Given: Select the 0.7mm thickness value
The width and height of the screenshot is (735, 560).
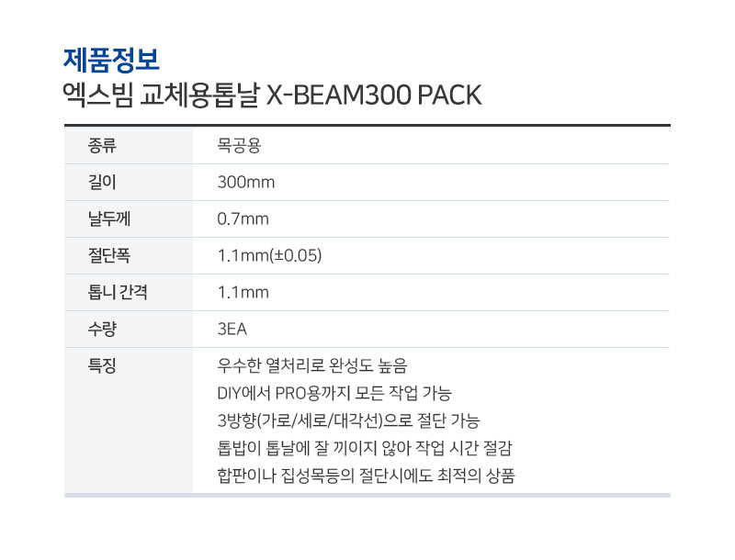Looking at the screenshot, I should pyautogui.click(x=243, y=218).
